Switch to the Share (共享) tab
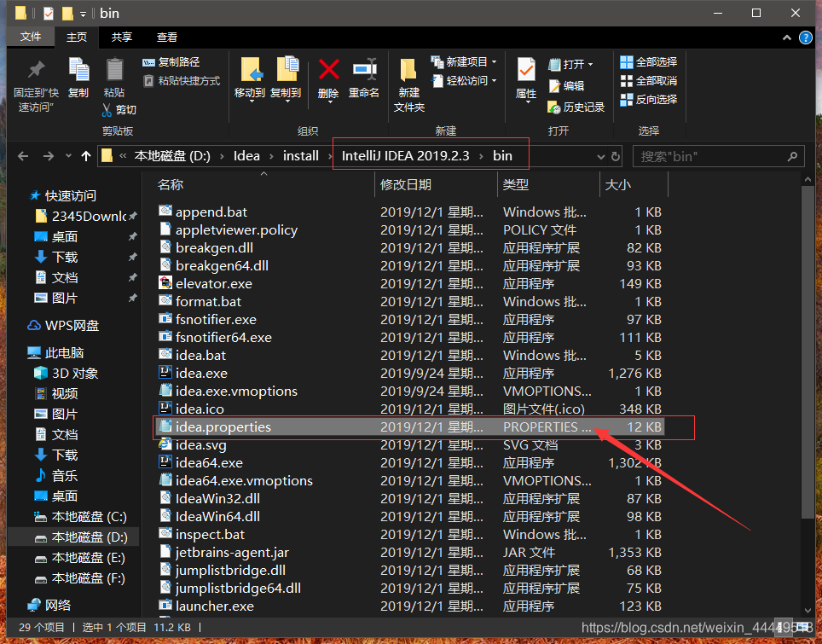The width and height of the screenshot is (822, 644). (122, 38)
